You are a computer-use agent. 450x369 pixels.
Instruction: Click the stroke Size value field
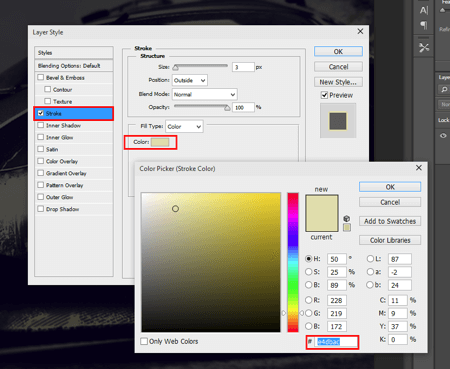click(243, 67)
